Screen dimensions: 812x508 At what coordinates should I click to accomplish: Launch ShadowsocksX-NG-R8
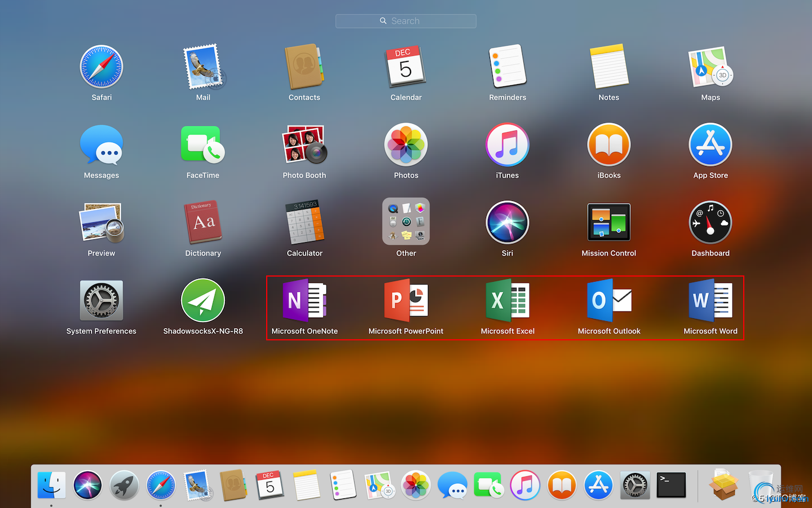203,301
